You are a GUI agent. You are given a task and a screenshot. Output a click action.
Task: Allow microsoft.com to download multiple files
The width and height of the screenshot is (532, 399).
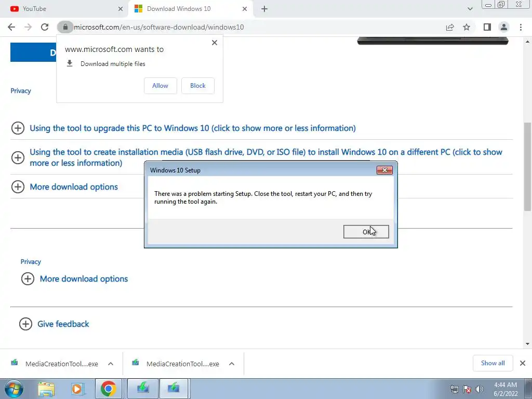point(160,86)
